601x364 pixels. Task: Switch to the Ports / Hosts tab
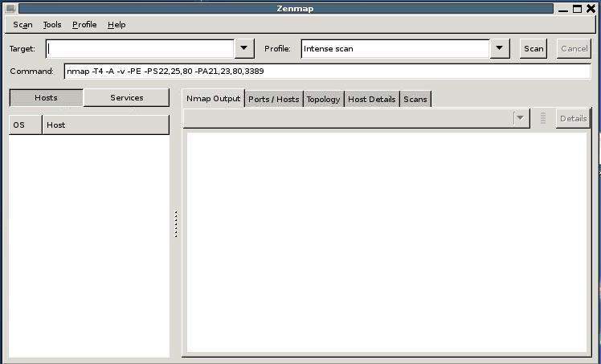(274, 99)
